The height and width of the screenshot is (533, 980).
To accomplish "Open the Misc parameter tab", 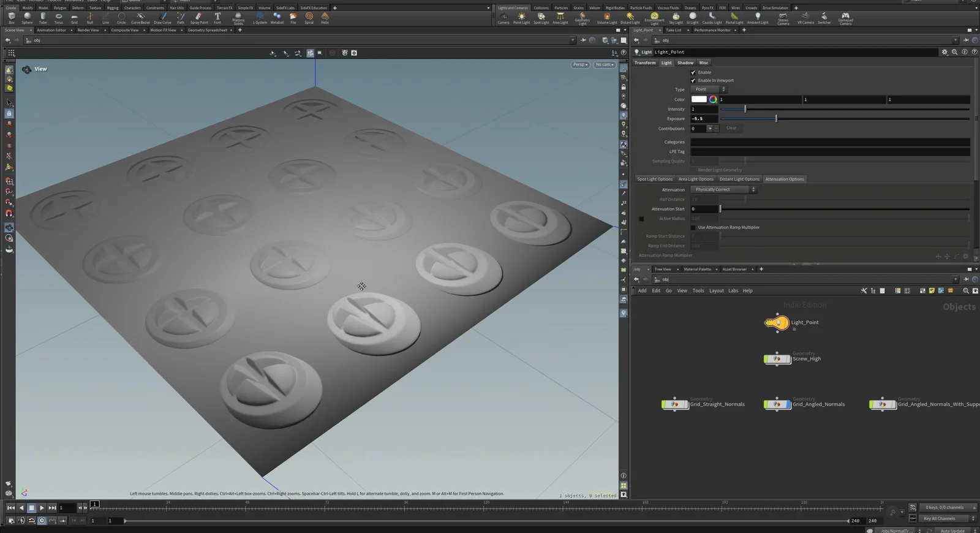I will (x=704, y=63).
